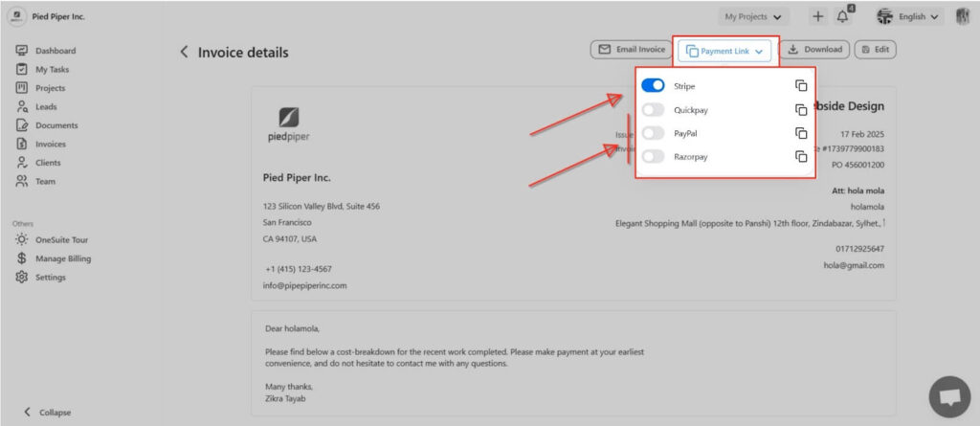
Task: Open the Clients sidebar item
Action: click(x=38, y=163)
